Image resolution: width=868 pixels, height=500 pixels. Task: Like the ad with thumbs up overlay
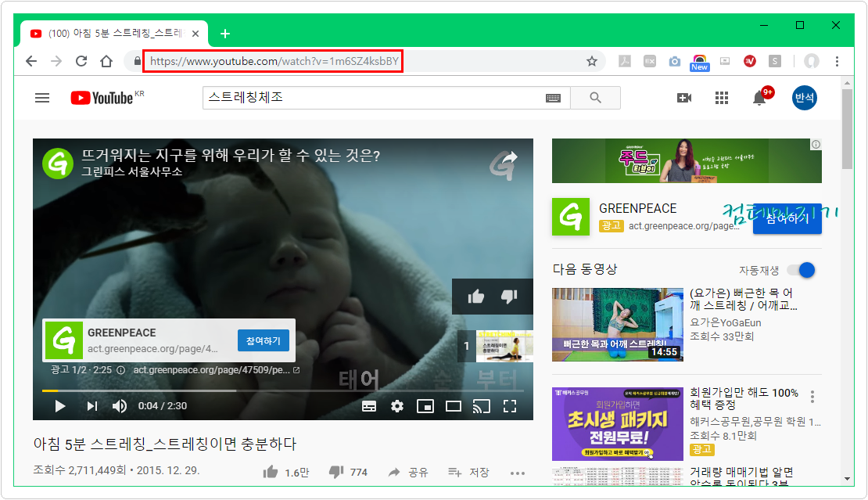pos(476,297)
